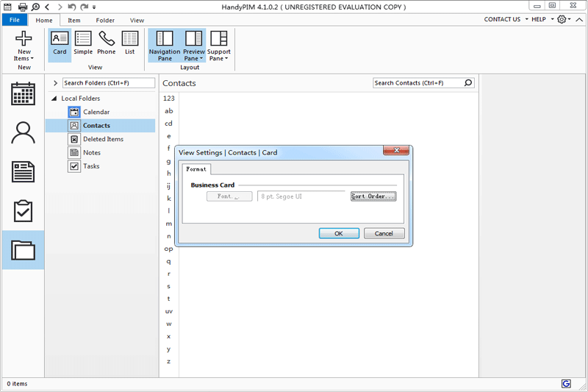Open Notes icon in left sidebar
The height and width of the screenshot is (392, 588).
23,172
